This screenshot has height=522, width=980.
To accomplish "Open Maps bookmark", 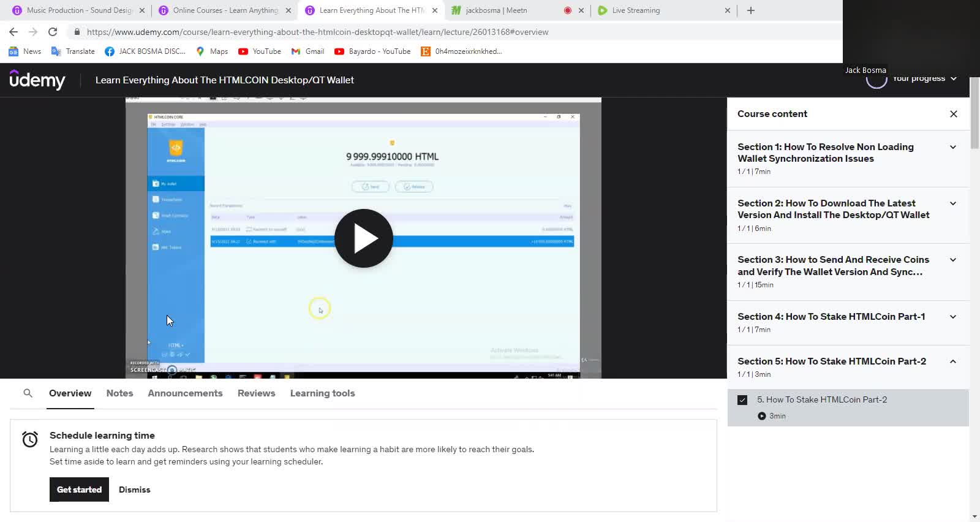I will [212, 51].
